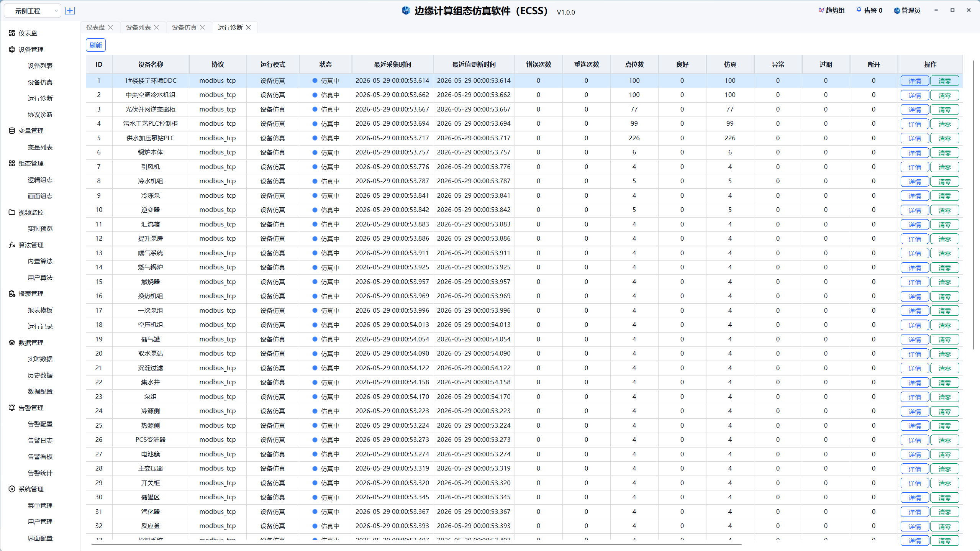The height and width of the screenshot is (551, 980).
Task: Click 清零 for 储气罐
Action: point(944,339)
